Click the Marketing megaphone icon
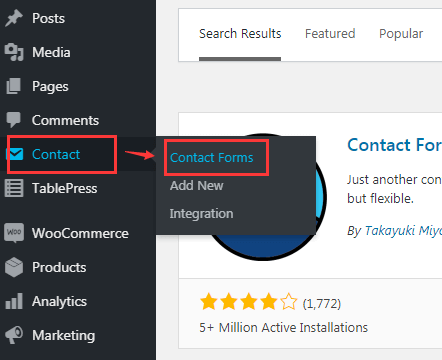Viewport: 442px width, 360px height. (x=14, y=335)
